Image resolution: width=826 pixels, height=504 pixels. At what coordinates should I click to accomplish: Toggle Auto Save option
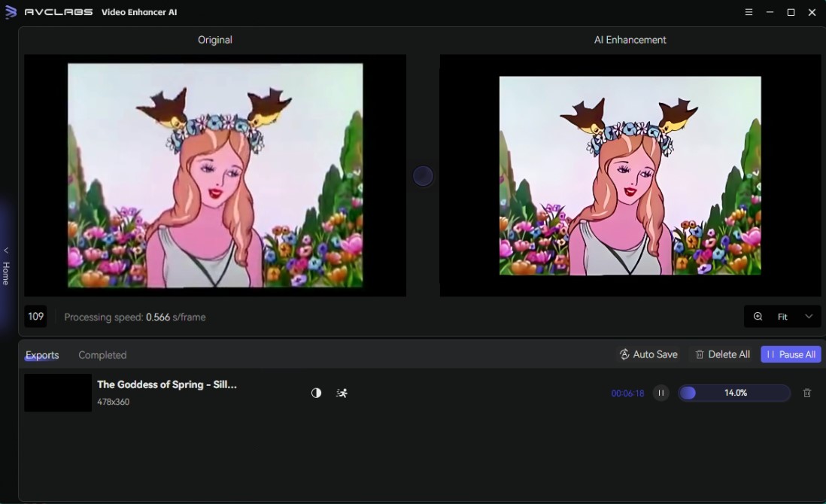tap(648, 354)
